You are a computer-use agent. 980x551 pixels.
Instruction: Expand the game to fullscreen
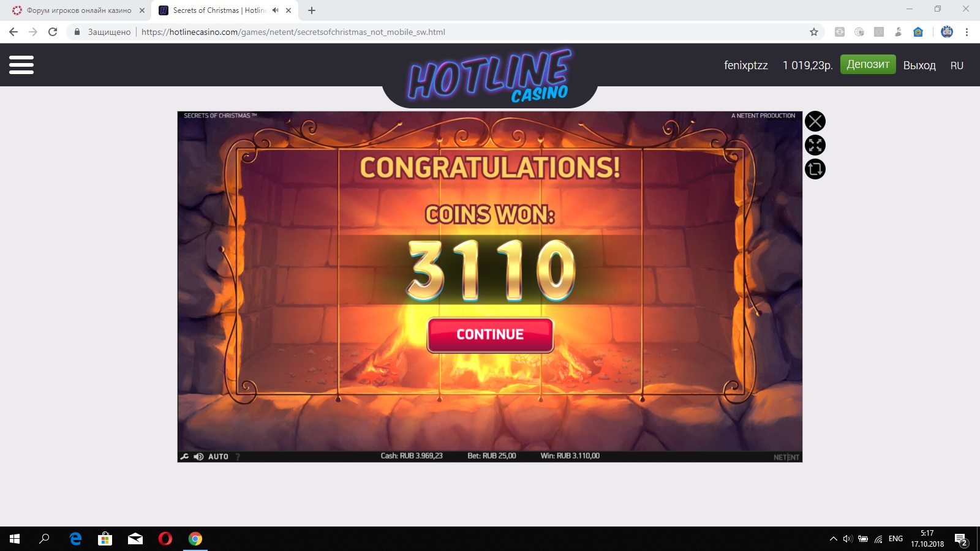click(815, 145)
